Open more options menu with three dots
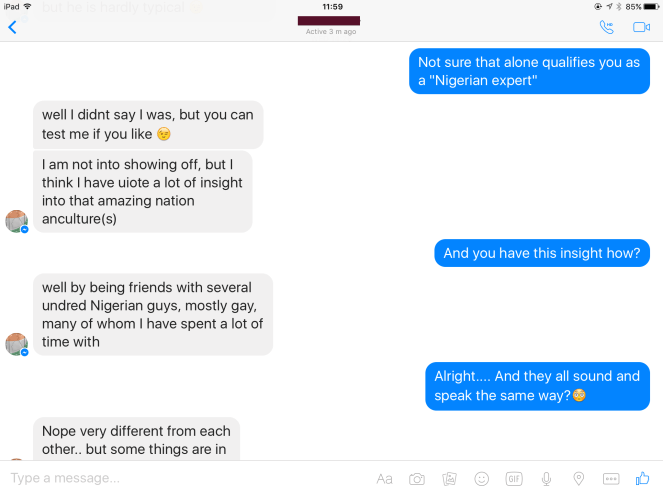The height and width of the screenshot is (497, 663). 611,478
